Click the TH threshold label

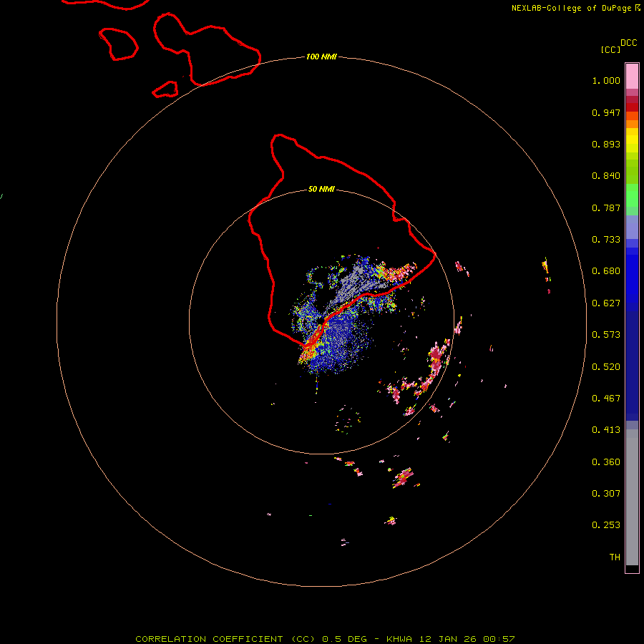click(x=615, y=557)
